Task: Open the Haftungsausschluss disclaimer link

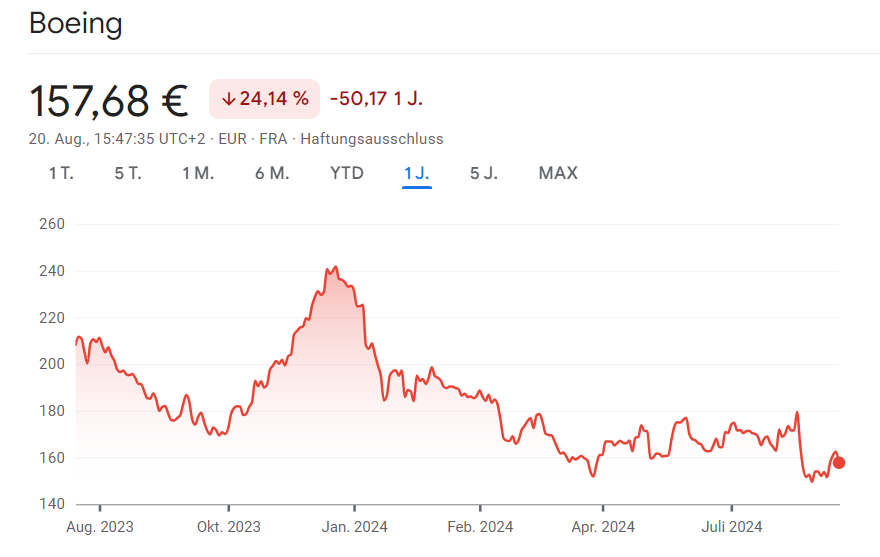Action: pyautogui.click(x=372, y=139)
